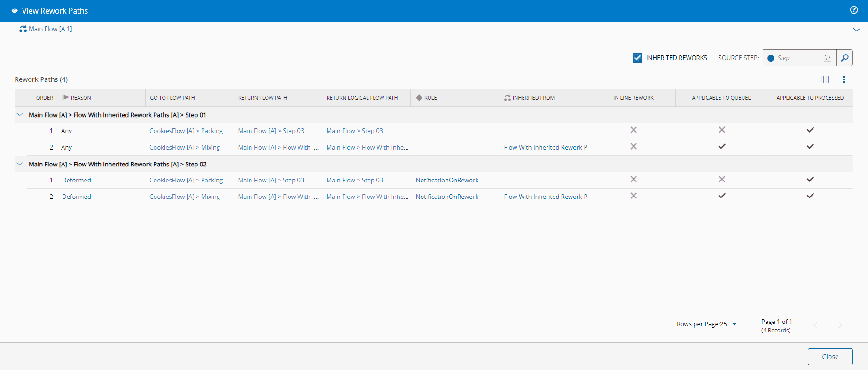Open the CookiesFlow [A] > Mixing link under Step 01

pyautogui.click(x=185, y=147)
